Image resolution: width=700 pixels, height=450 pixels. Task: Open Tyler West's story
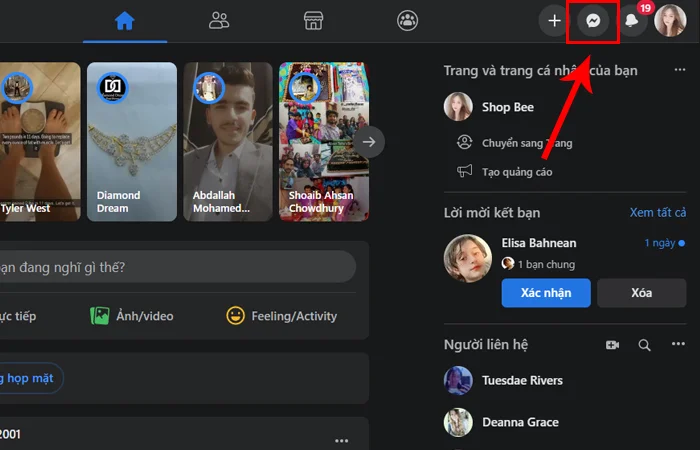(x=40, y=142)
